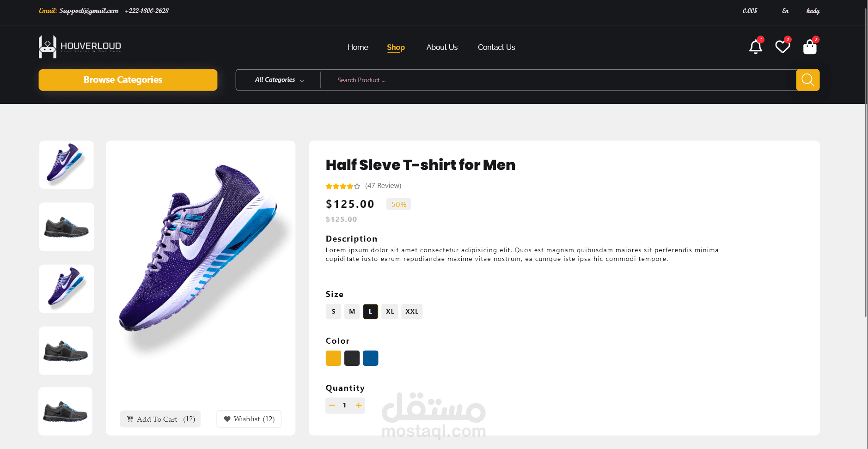Open the wishlist heart icon in header
Screen dimensions: 868x449
click(x=782, y=47)
